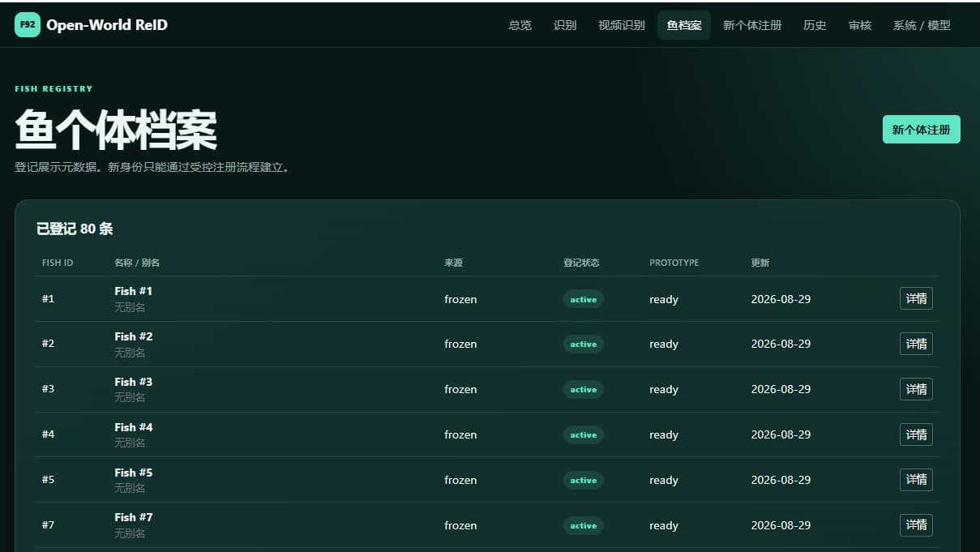This screenshot has height=552, width=980.
Task: Select the Fish #3 name
Action: [133, 382]
